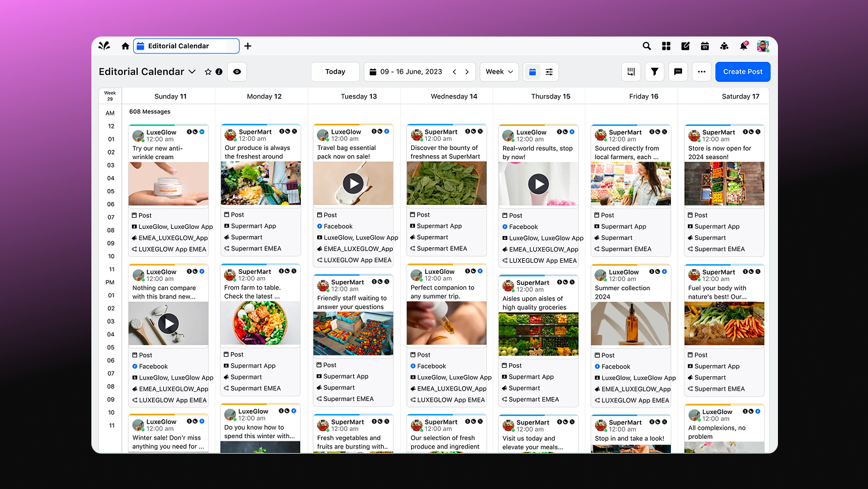Select the Wednesday 14 column header
The image size is (868, 489).
[454, 96]
